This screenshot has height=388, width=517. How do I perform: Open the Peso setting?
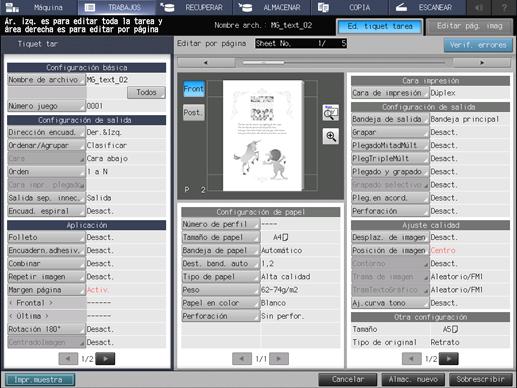[x=221, y=290]
